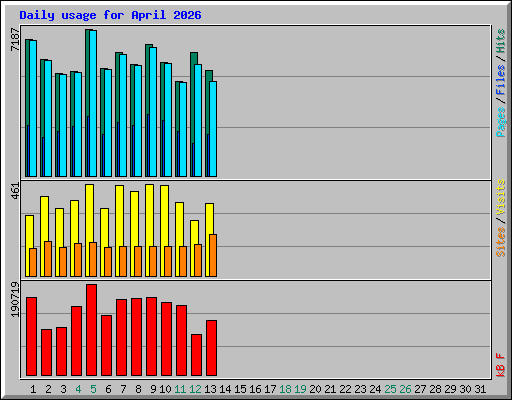
Task: Click day 13 on the x-axis
Action: 210,389
